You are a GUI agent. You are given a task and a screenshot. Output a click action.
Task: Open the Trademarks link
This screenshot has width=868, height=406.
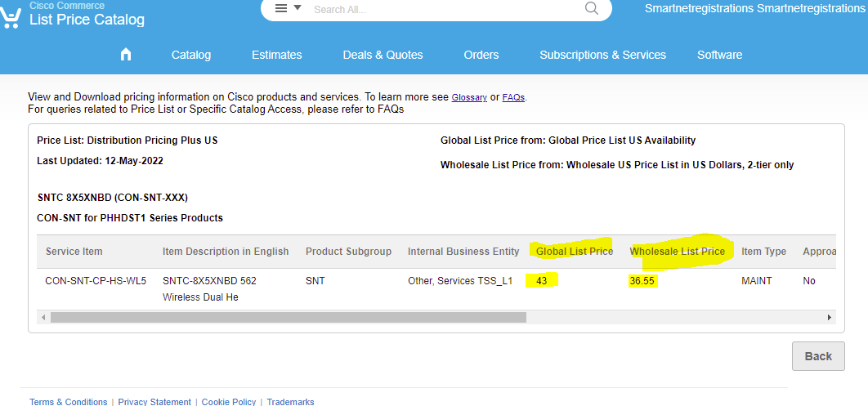291,402
